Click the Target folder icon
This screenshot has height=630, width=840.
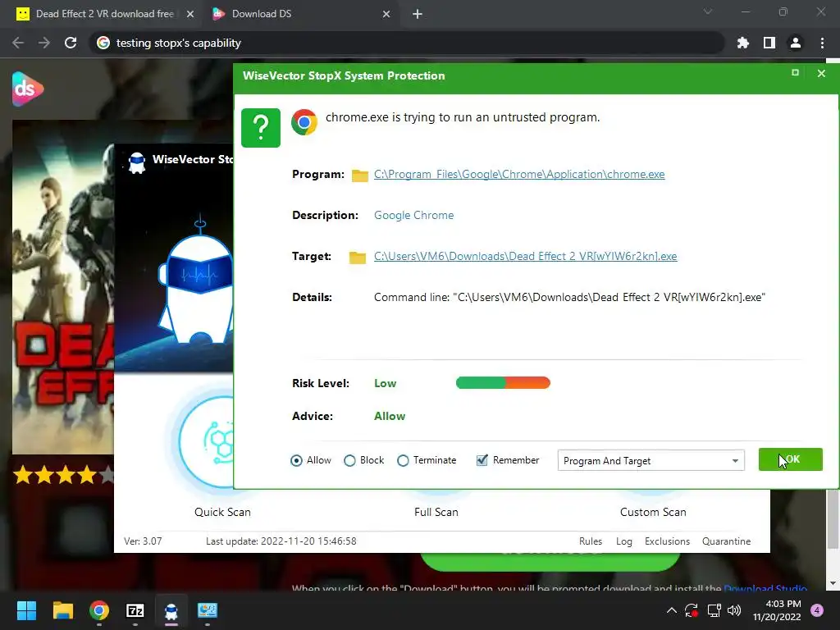click(x=358, y=257)
